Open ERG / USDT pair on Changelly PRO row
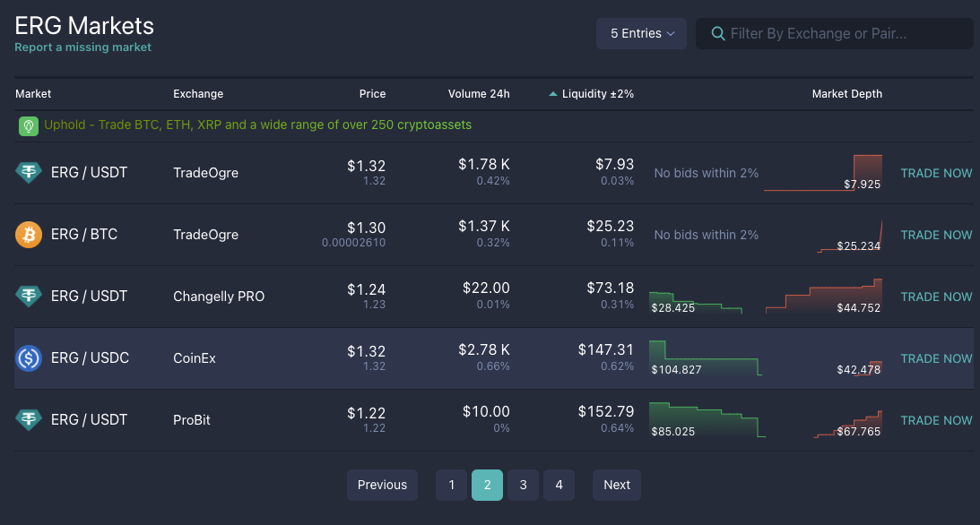Screen dimensions: 980x525 tap(89, 296)
